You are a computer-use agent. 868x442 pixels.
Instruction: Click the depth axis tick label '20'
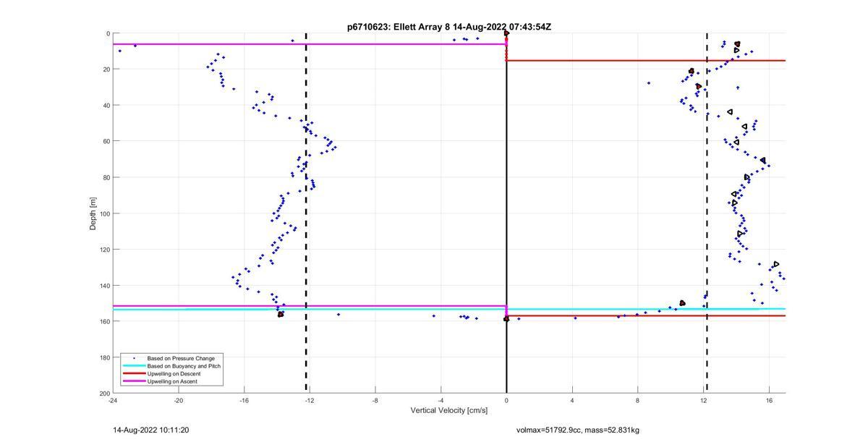coord(106,69)
